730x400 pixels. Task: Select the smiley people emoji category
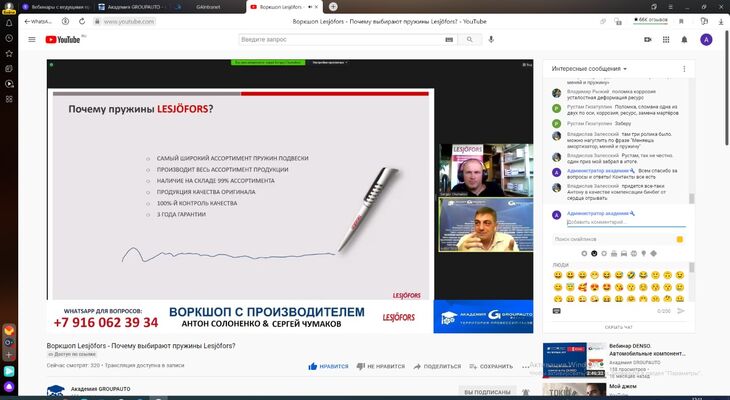pyautogui.click(x=594, y=253)
